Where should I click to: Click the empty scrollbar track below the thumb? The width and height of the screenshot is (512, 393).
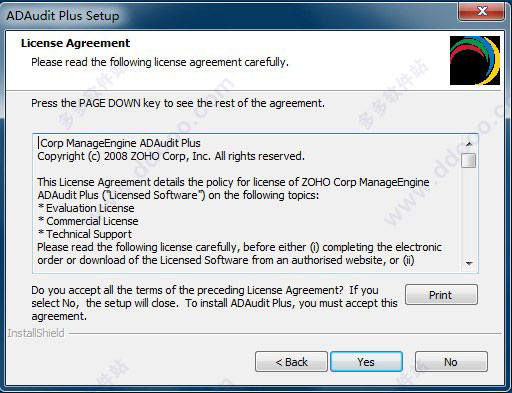(x=469, y=212)
